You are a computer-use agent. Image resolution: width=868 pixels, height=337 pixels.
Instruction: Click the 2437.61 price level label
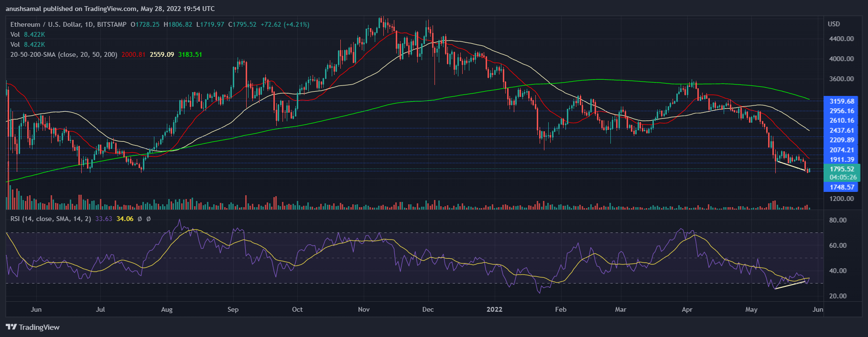pyautogui.click(x=842, y=130)
